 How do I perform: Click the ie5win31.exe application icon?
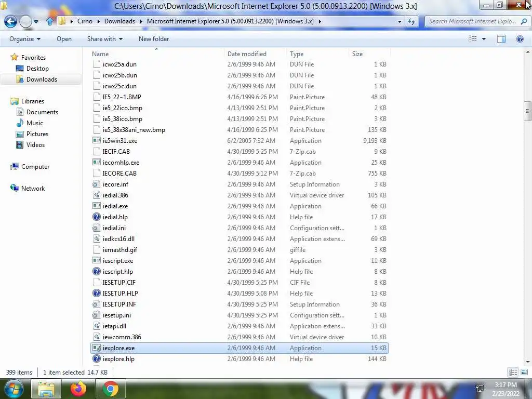point(97,140)
